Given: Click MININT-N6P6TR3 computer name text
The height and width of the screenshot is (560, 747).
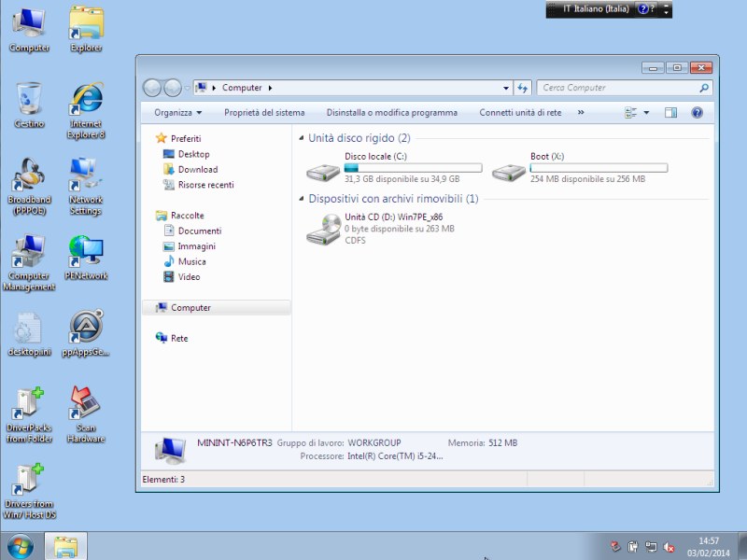Looking at the screenshot, I should pos(234,442).
